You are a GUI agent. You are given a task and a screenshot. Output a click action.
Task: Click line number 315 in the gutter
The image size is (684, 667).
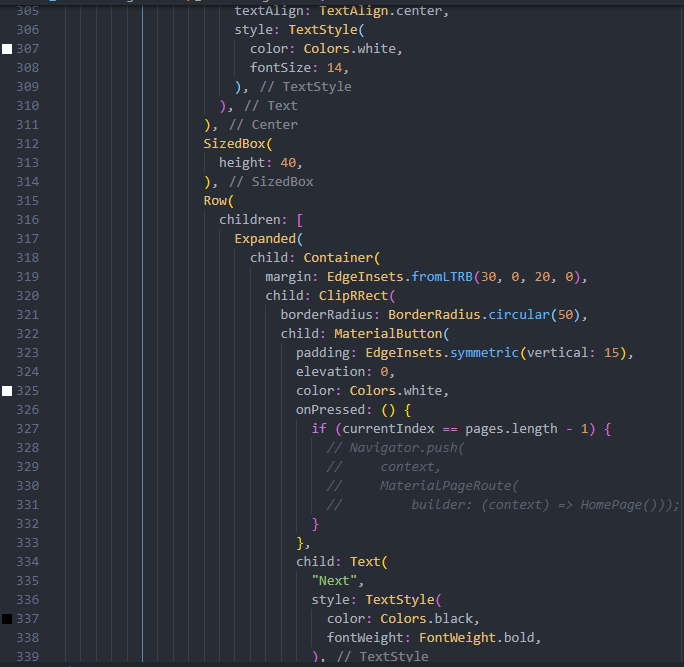point(27,201)
